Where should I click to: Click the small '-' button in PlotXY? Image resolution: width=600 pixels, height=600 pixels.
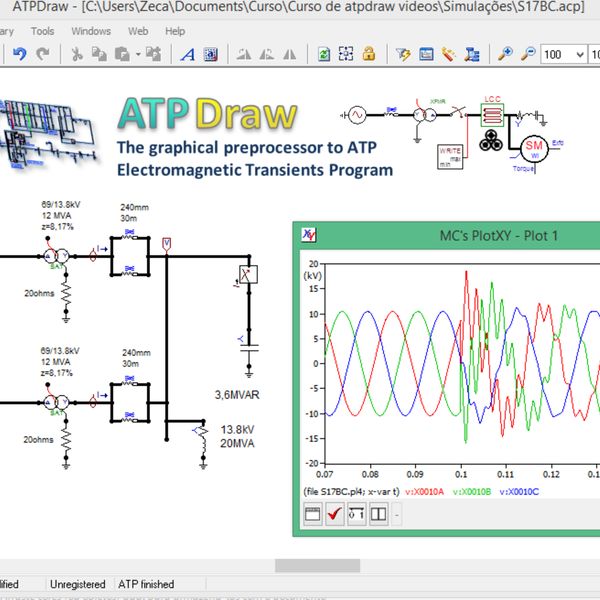(x=397, y=515)
